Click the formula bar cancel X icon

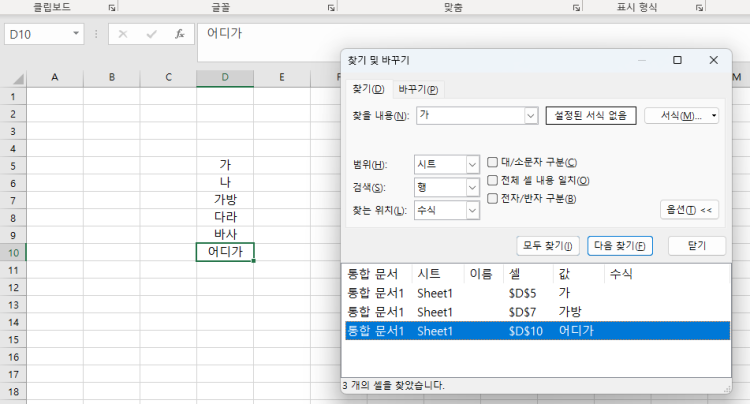(x=123, y=34)
